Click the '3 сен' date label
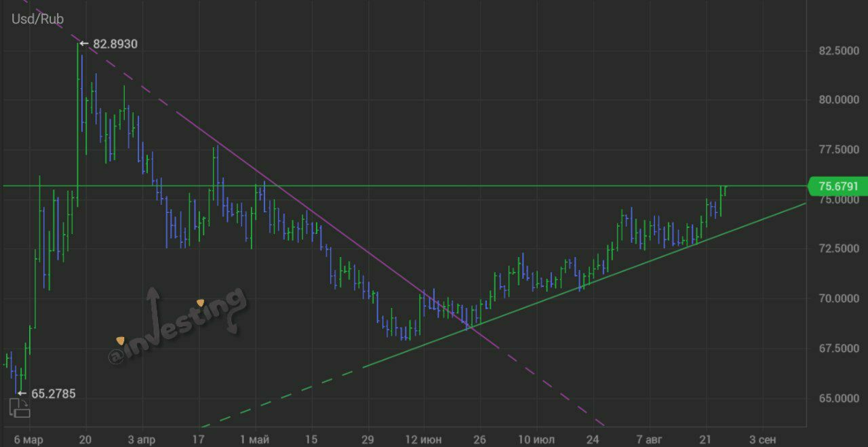Viewport: 868px width, 447px height. [x=762, y=440]
